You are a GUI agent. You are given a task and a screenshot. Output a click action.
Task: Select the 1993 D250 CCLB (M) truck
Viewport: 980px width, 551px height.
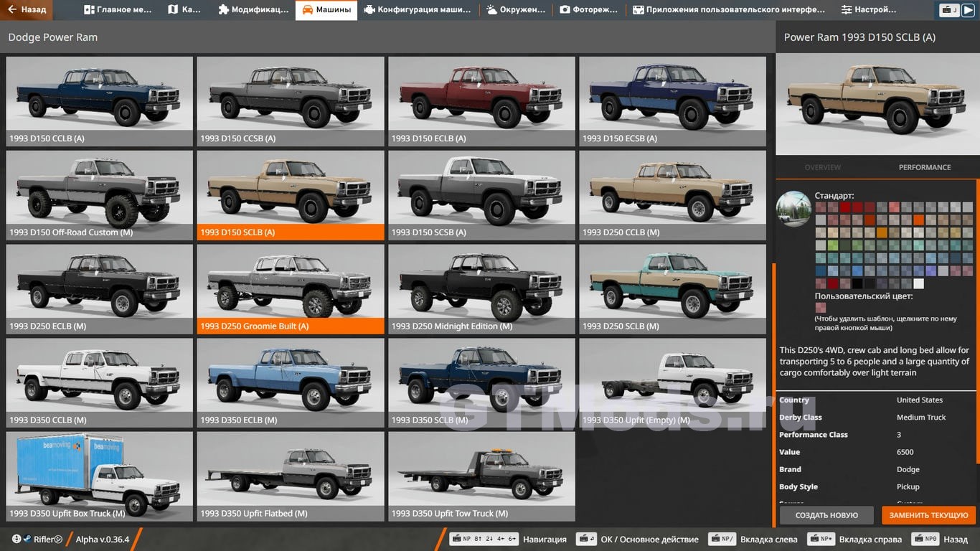click(x=673, y=195)
